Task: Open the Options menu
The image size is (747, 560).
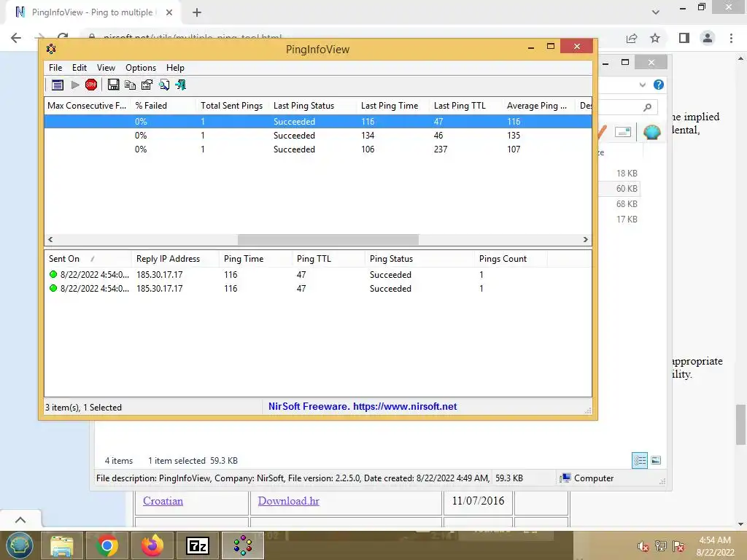Action: pyautogui.click(x=141, y=68)
